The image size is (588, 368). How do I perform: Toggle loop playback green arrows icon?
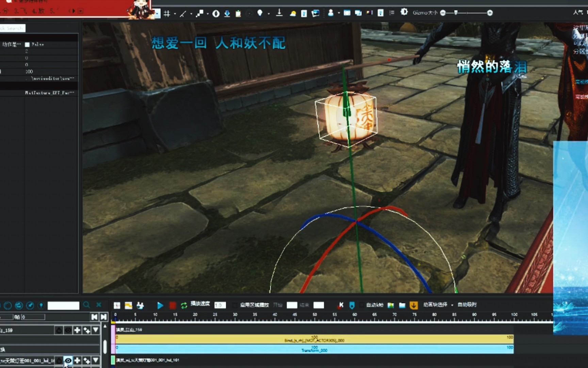184,305
